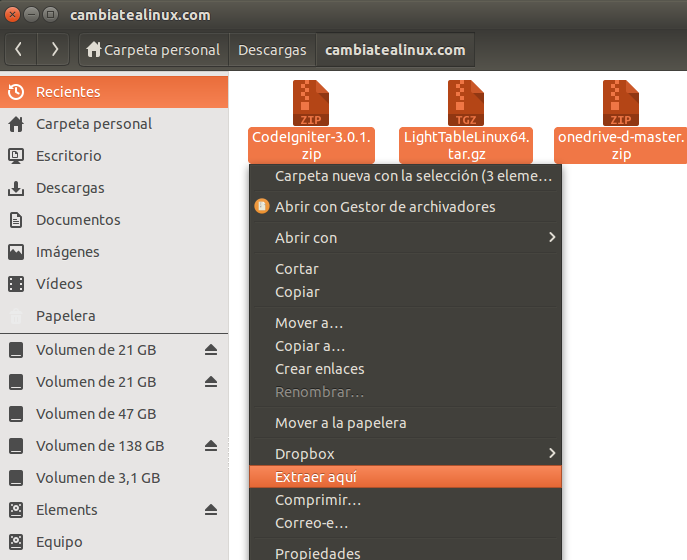
Task: Click the Volumen de 138 GB drive icon
Action: click(x=16, y=446)
